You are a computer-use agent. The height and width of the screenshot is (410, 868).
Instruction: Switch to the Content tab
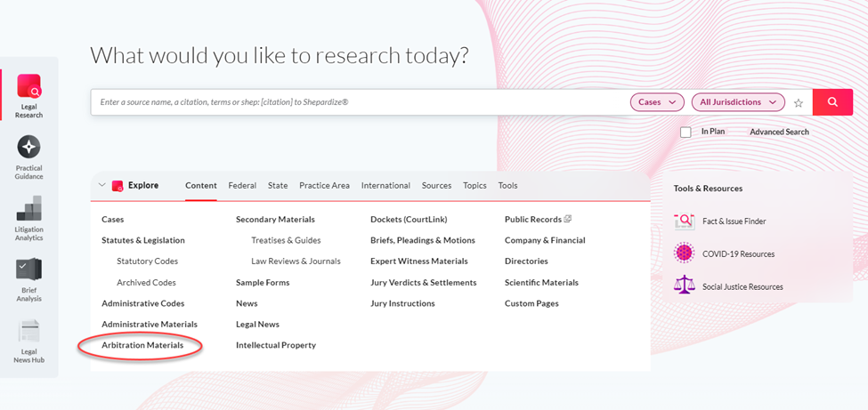201,186
